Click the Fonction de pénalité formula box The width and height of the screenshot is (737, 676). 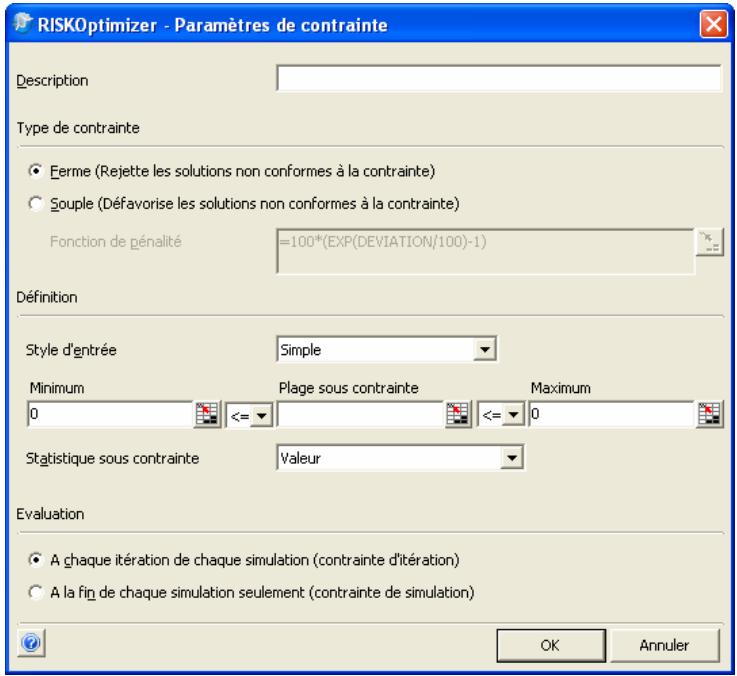click(486, 251)
